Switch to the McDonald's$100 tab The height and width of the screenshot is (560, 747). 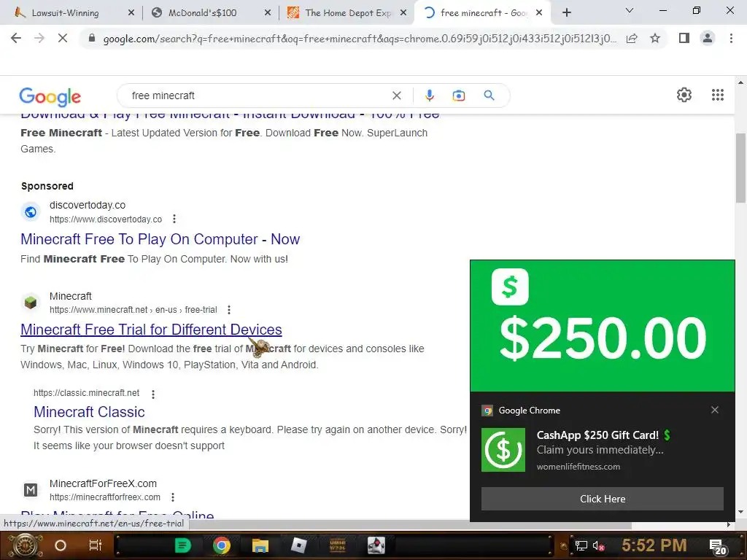click(202, 13)
